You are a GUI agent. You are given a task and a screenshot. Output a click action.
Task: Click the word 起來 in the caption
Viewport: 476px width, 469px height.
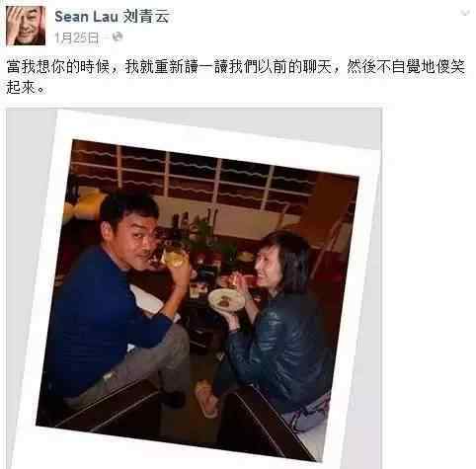(21, 88)
